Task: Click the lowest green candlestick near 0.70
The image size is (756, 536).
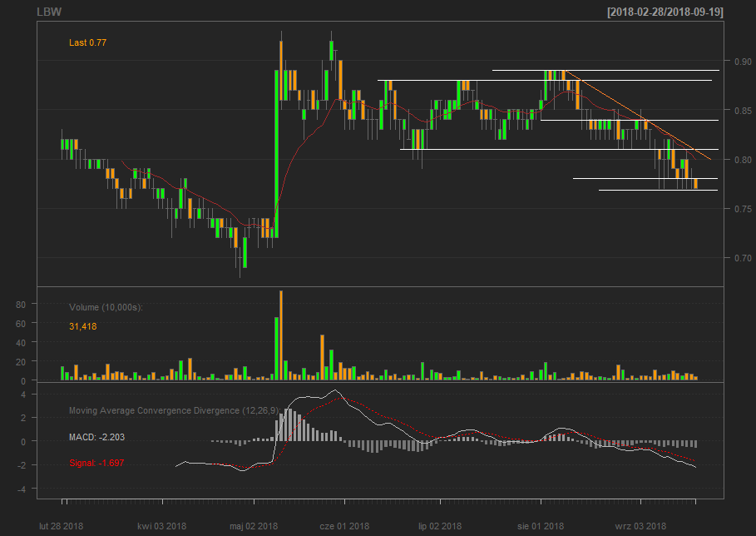Action: (x=245, y=252)
